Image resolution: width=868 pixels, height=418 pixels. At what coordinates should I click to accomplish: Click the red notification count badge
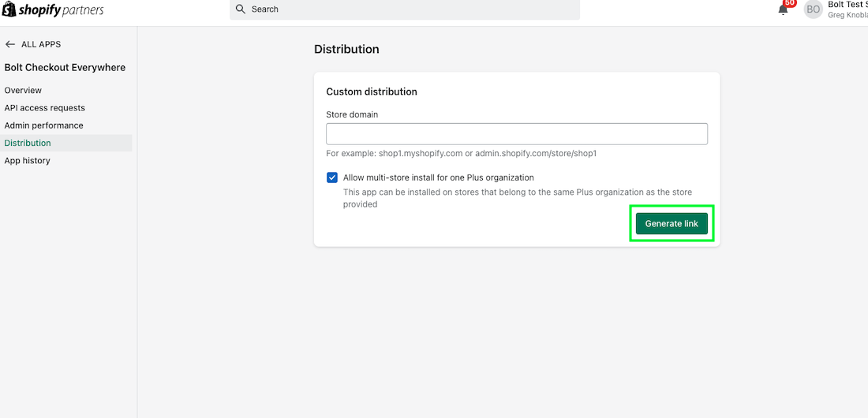pos(789,3)
